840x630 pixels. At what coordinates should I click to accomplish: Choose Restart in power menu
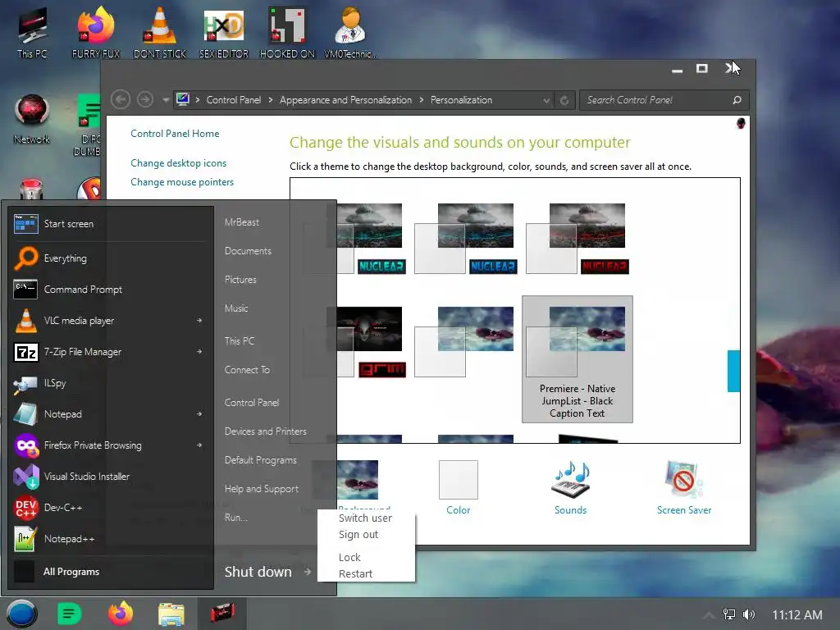pos(355,573)
